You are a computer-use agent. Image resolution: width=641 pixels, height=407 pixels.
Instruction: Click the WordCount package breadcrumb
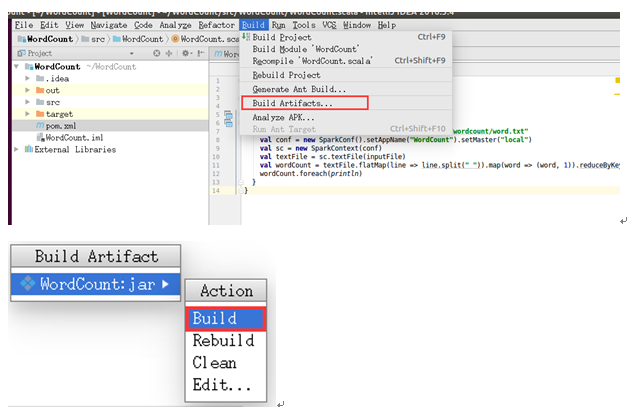[x=138, y=39]
